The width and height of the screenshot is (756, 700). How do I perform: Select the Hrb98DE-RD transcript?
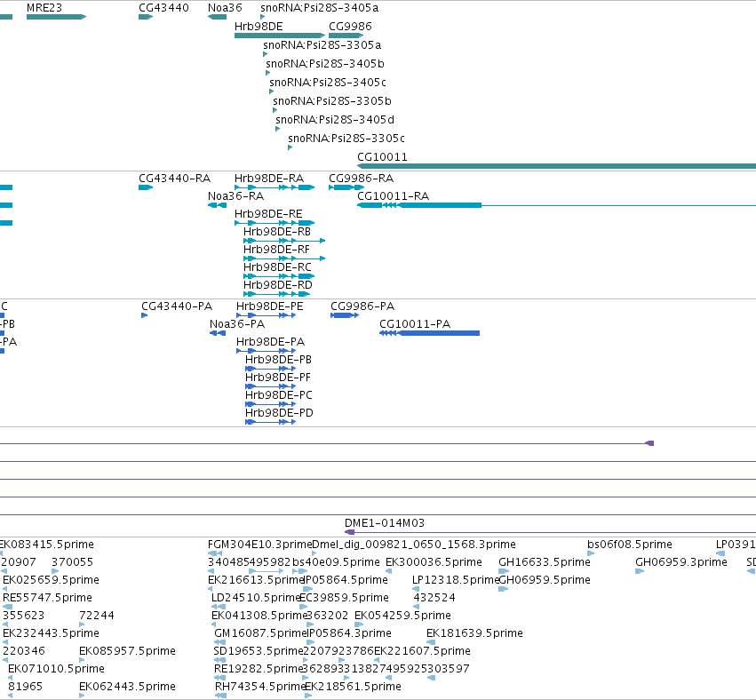[277, 294]
